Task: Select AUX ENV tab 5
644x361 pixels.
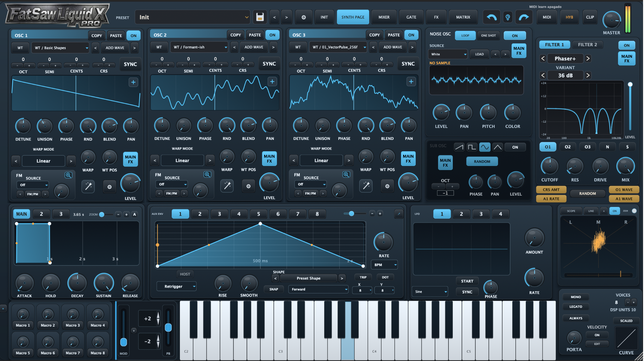Action: (x=258, y=214)
